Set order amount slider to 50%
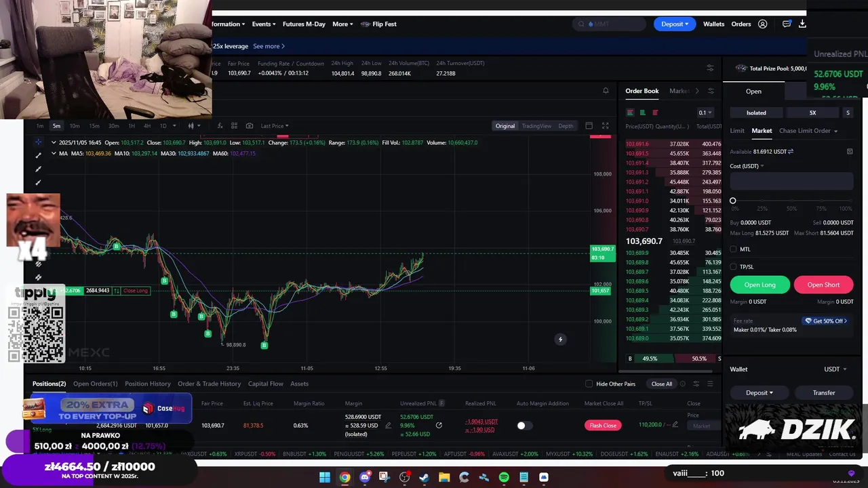Image resolution: width=868 pixels, height=488 pixels. tap(791, 201)
